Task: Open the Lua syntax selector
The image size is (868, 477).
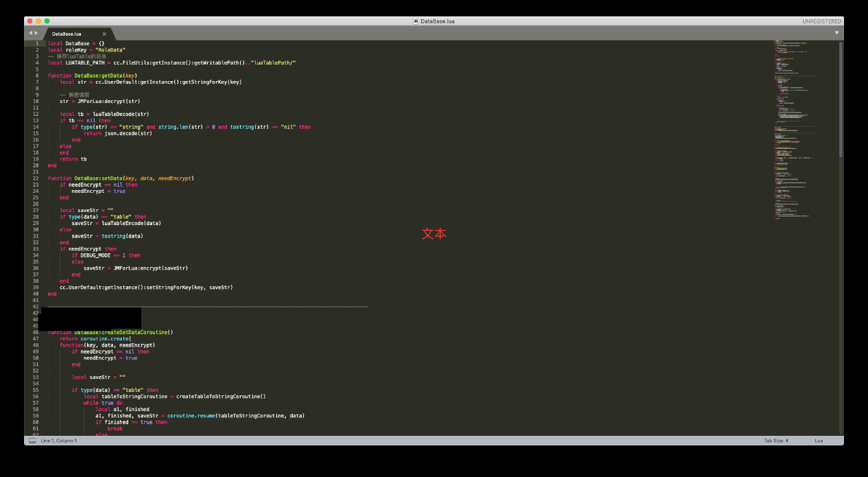Action: (819, 441)
